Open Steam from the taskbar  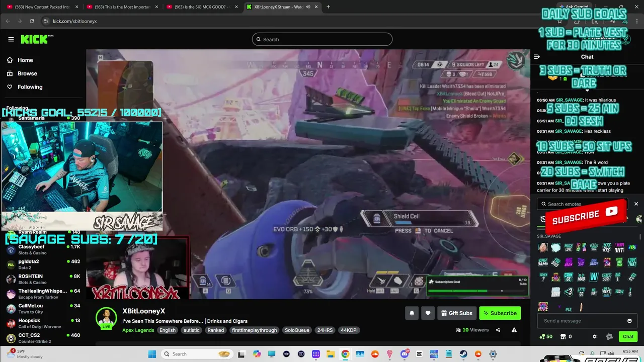pyautogui.click(x=463, y=354)
